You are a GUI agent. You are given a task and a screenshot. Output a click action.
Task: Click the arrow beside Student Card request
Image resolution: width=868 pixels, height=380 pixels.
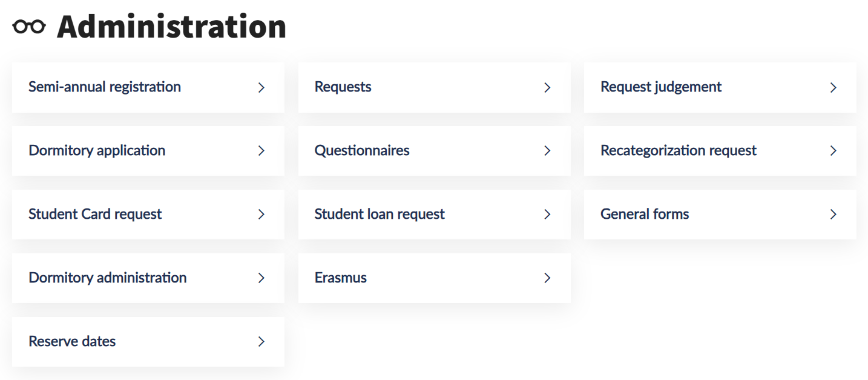[x=261, y=215]
